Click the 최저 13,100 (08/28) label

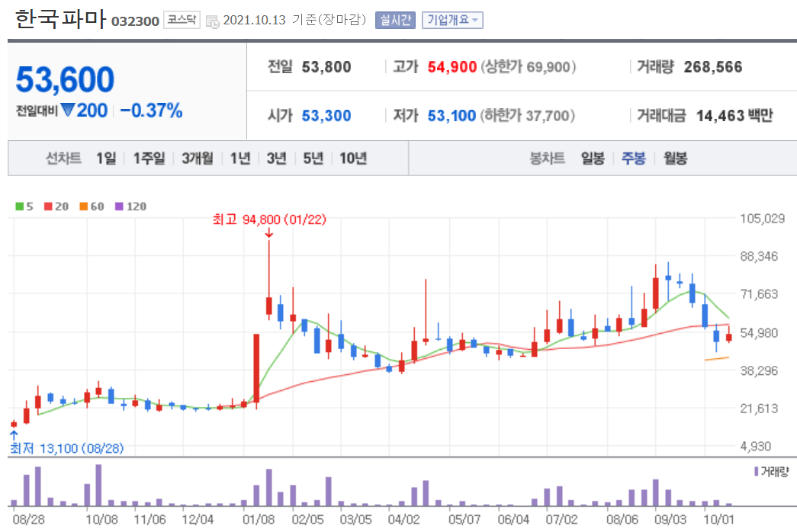tap(66, 449)
